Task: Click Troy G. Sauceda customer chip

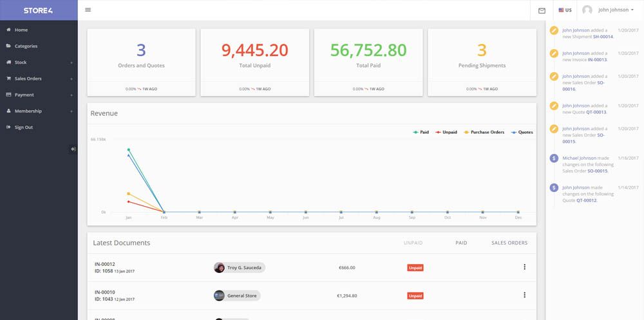Action: click(240, 268)
